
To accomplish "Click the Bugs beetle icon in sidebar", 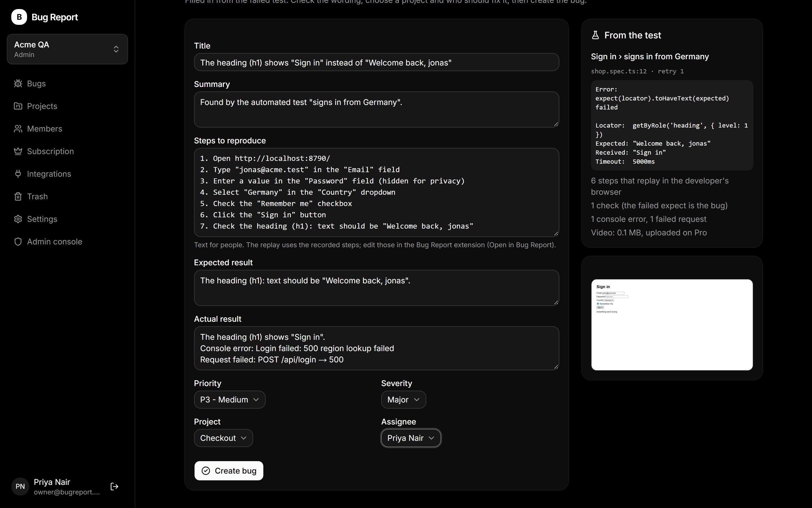I will tap(18, 83).
